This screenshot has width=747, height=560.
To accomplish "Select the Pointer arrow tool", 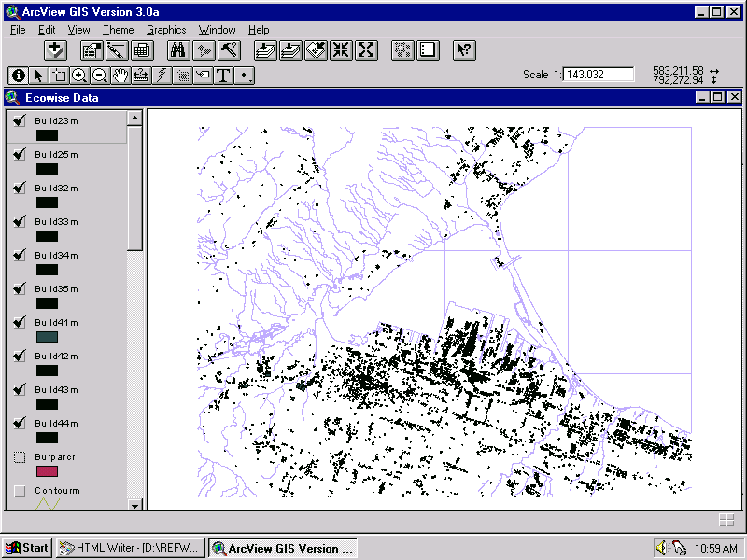I will click(38, 76).
